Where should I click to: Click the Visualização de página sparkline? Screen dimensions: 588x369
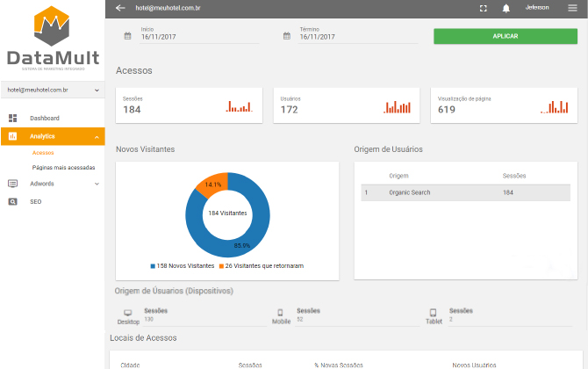point(555,107)
